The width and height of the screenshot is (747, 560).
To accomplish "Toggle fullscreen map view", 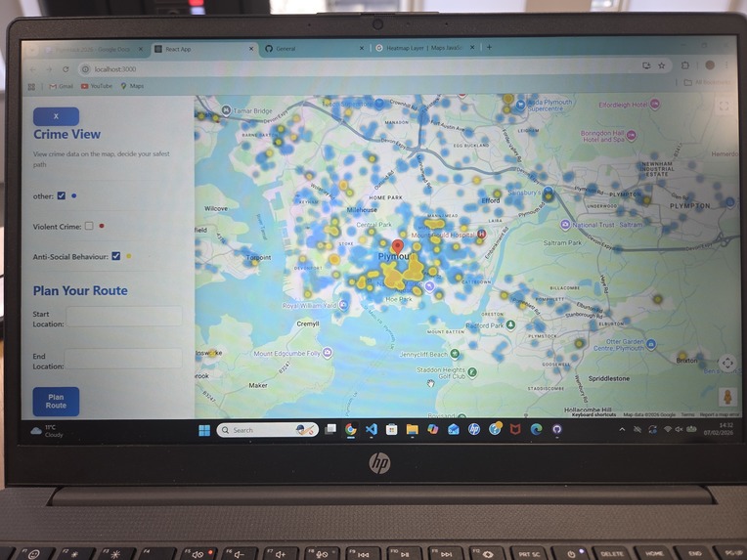I will (724, 107).
